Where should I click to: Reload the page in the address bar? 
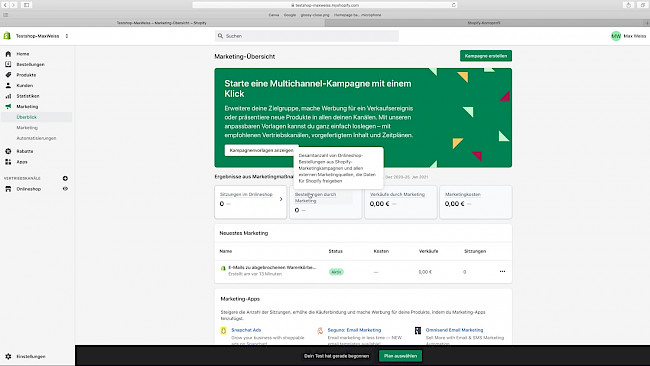pos(454,5)
